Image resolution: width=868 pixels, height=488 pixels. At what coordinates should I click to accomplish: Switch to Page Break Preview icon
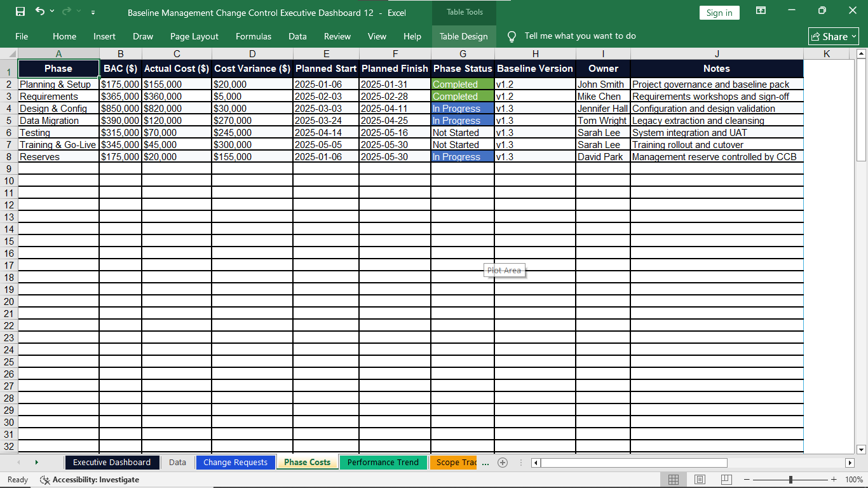point(726,480)
